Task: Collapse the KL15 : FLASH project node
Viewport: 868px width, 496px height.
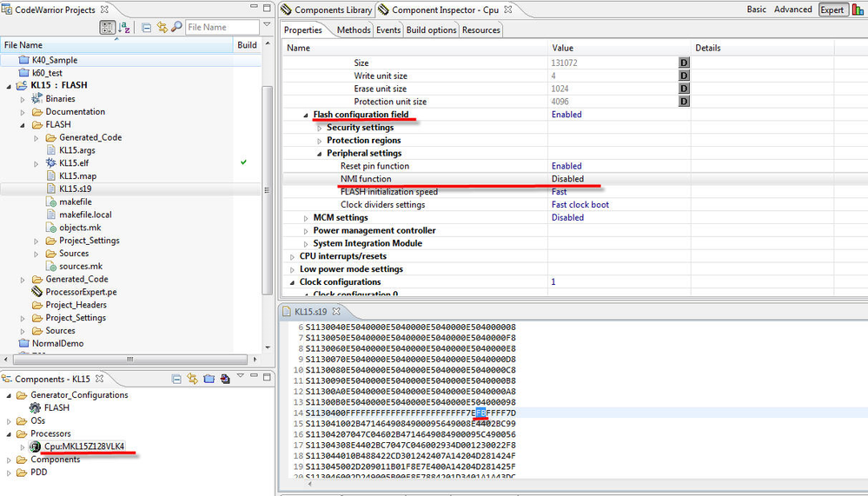Action: coord(9,86)
